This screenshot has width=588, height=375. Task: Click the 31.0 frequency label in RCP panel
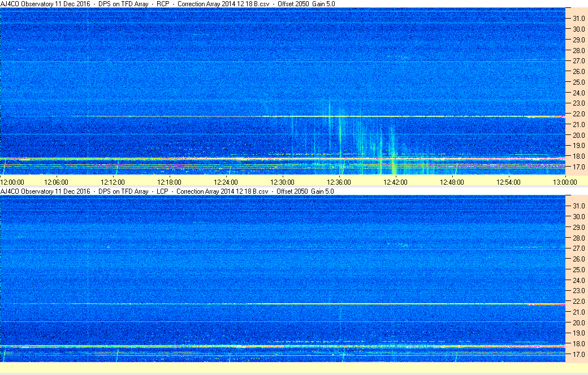click(x=578, y=18)
